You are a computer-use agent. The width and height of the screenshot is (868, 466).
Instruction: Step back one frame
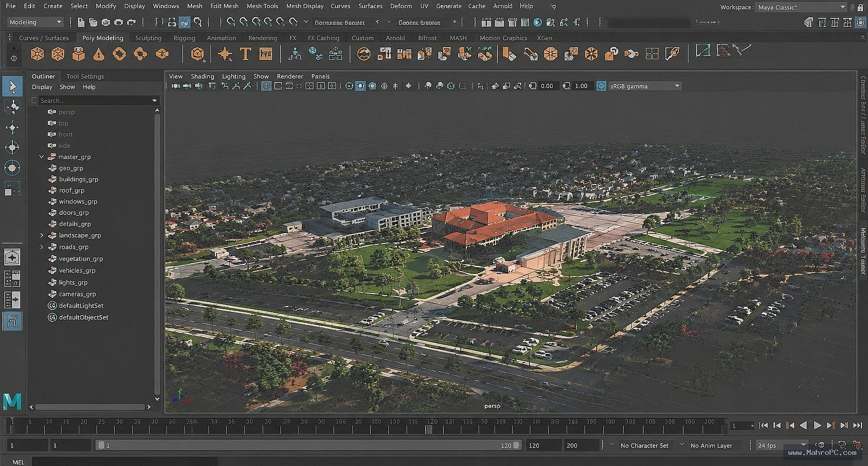[790, 425]
